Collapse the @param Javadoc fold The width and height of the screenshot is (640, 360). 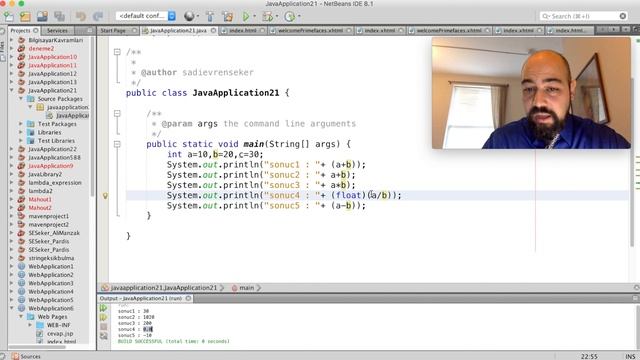117,113
